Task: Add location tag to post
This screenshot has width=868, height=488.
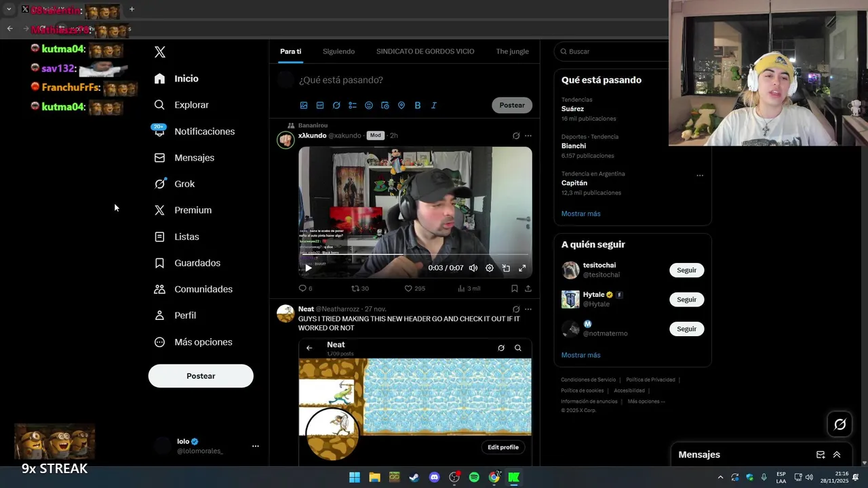Action: pyautogui.click(x=401, y=105)
